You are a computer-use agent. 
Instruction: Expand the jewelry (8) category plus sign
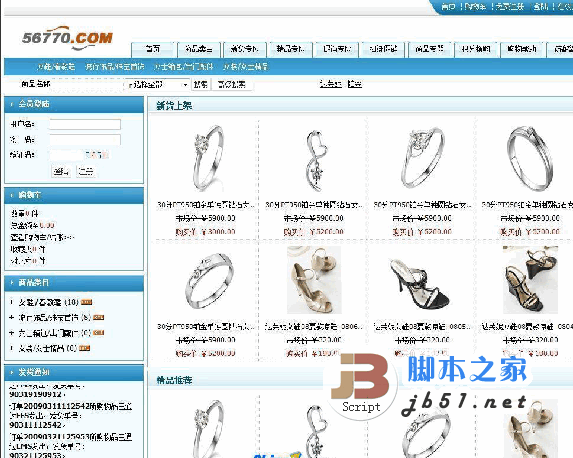11,317
